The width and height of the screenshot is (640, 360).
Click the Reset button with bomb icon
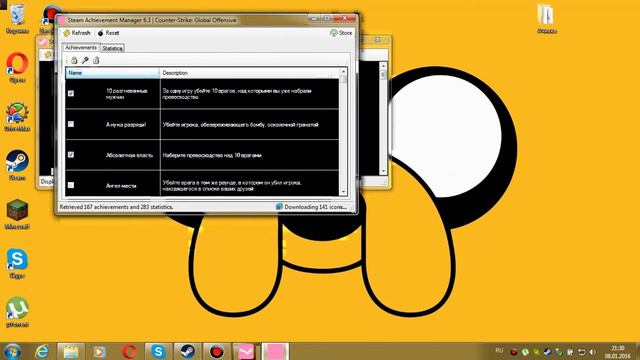pyautogui.click(x=108, y=33)
